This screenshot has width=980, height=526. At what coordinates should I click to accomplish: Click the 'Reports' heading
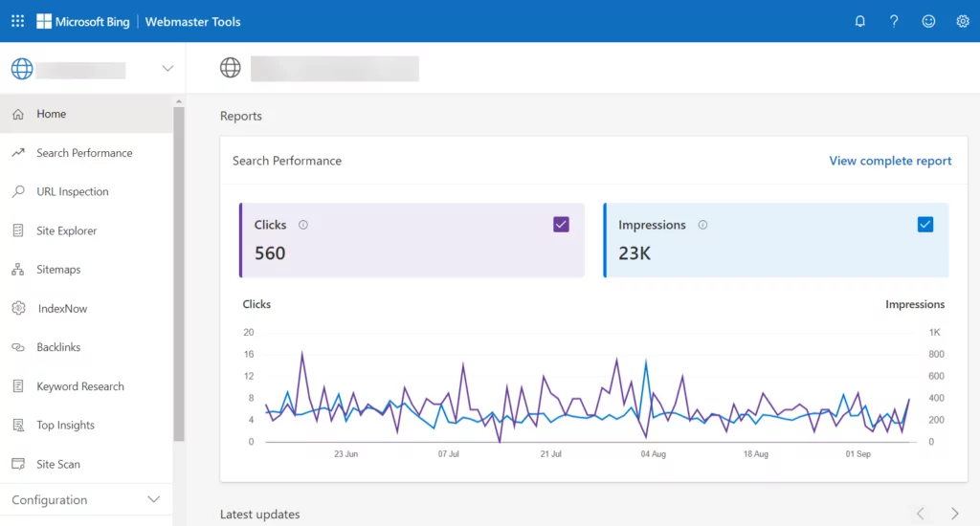[240, 116]
